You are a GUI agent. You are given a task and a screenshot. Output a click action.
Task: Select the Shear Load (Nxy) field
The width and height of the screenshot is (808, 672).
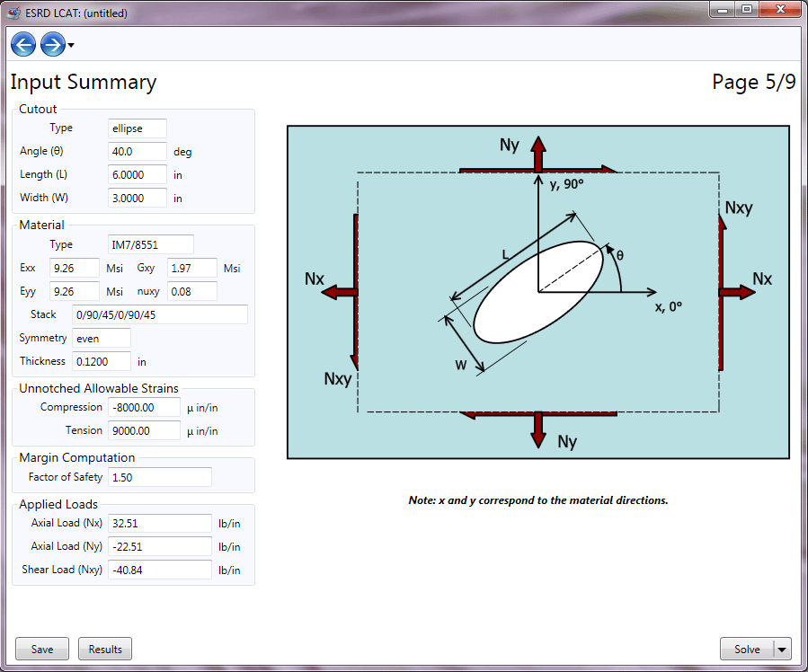[159, 569]
